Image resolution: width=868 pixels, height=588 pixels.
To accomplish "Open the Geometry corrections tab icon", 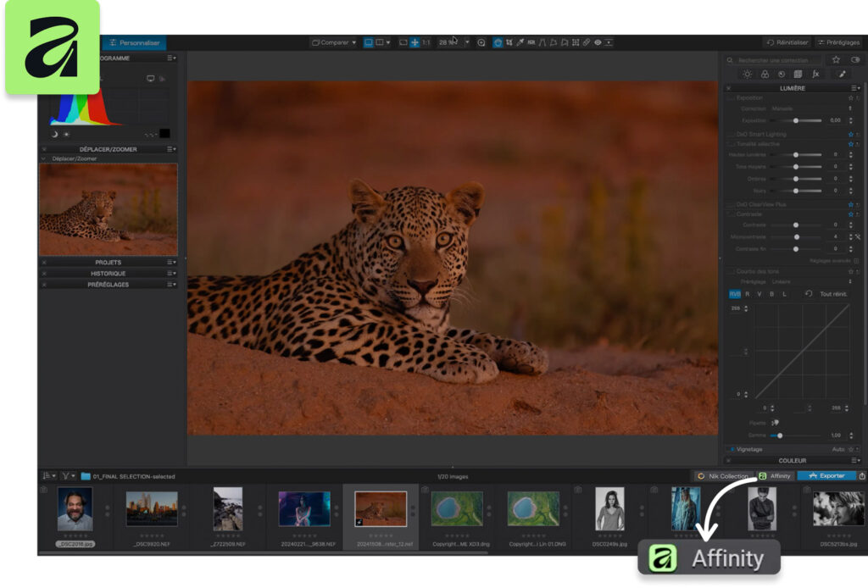I will coord(798,74).
